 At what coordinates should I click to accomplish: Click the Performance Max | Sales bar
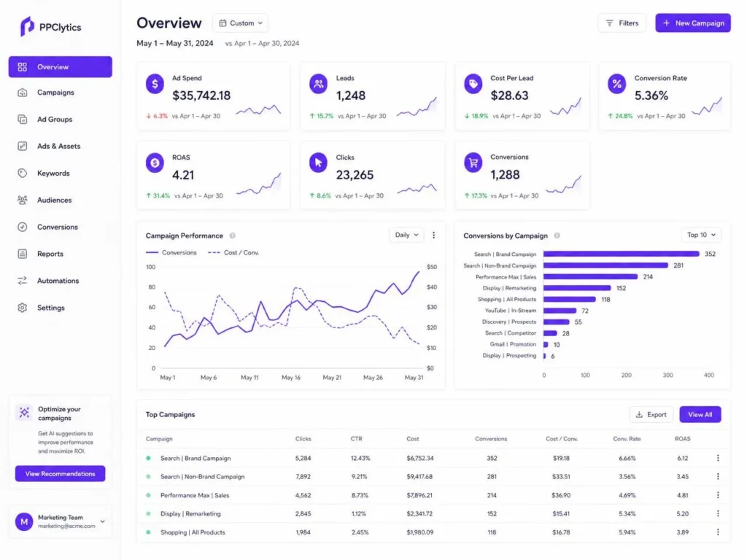(x=590, y=276)
